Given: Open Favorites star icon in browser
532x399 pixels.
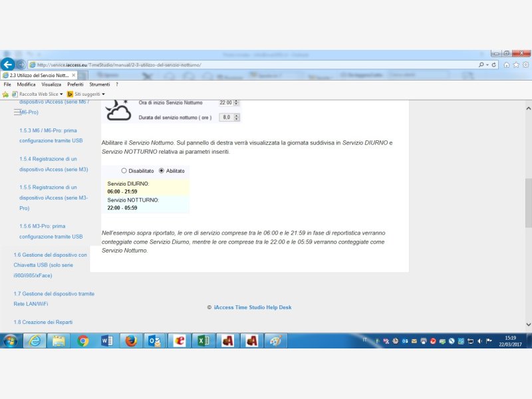Looking at the screenshot, I should (x=516, y=65).
